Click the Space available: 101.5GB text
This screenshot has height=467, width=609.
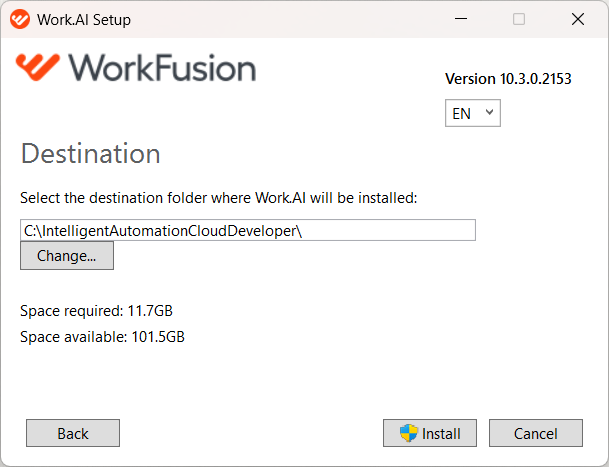[x=102, y=337]
